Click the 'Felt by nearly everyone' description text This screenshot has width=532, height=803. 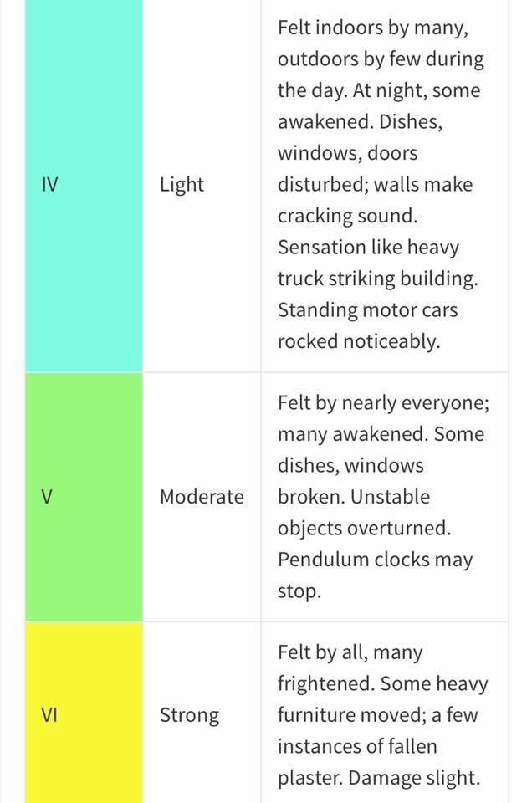(383, 403)
